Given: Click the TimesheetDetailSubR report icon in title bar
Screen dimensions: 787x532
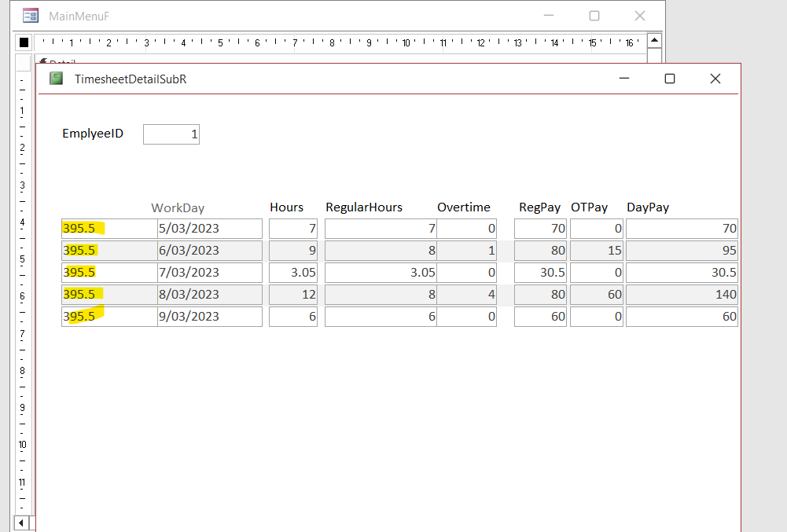Looking at the screenshot, I should (56, 79).
